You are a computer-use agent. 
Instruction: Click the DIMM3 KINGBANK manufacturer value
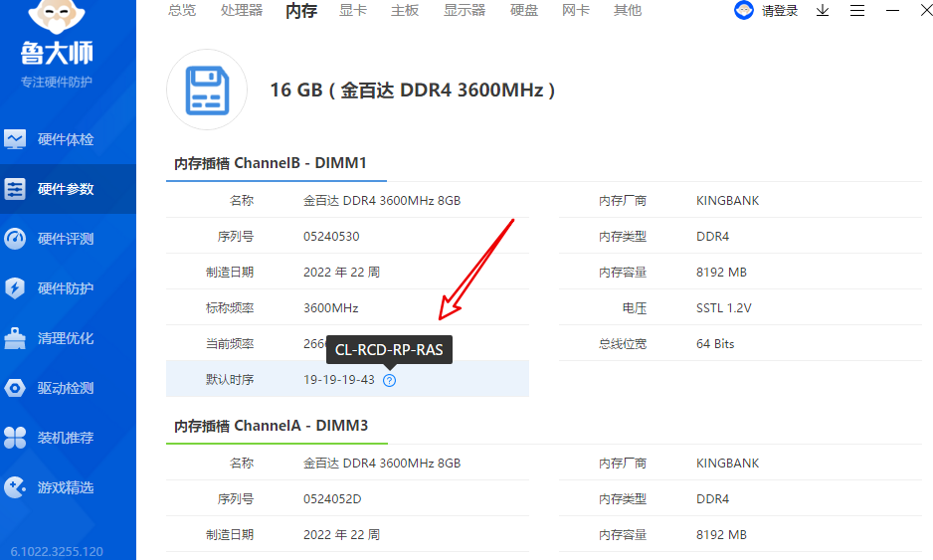pyautogui.click(x=727, y=463)
